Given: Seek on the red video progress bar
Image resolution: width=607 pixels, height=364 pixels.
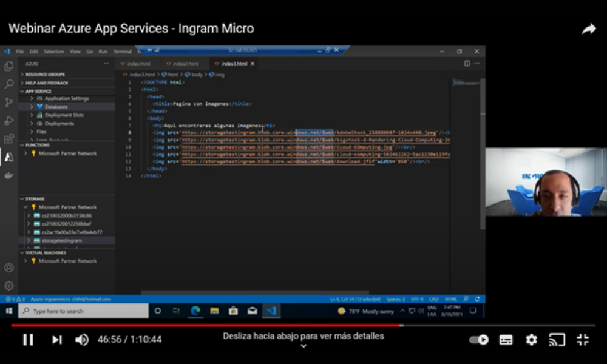Looking at the screenshot, I should 243,325.
